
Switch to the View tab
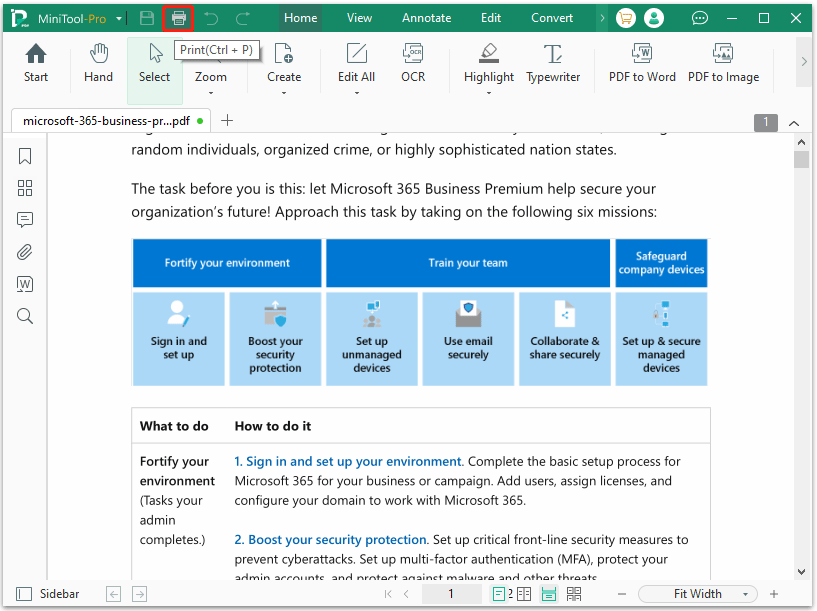click(360, 18)
